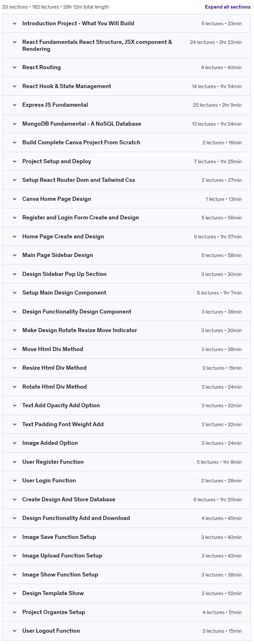Open Introduction Project - What You Will Build
Viewport: 254px width, 644px height.
pyautogui.click(x=78, y=23)
